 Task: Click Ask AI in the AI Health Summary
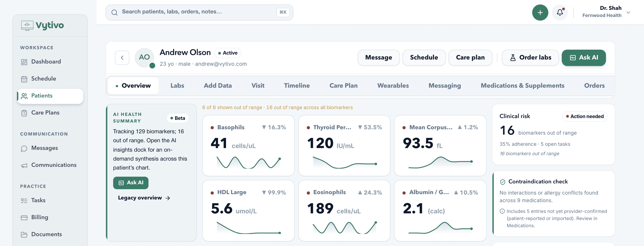coord(131,183)
